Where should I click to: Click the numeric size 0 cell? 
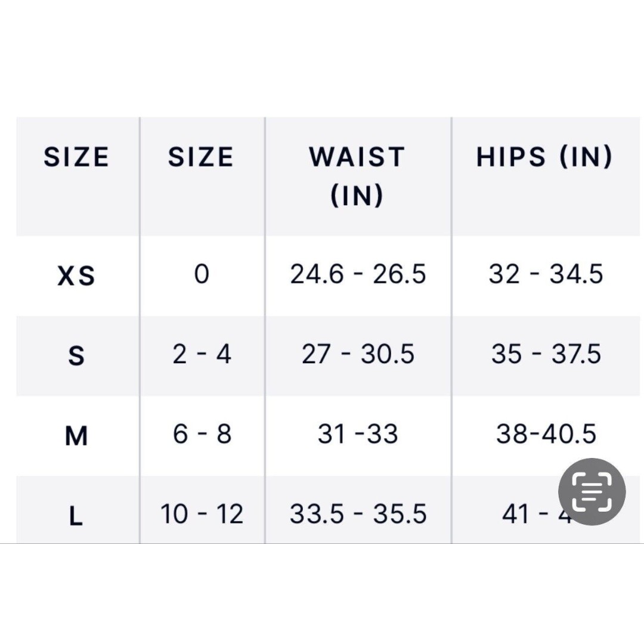coord(202,274)
